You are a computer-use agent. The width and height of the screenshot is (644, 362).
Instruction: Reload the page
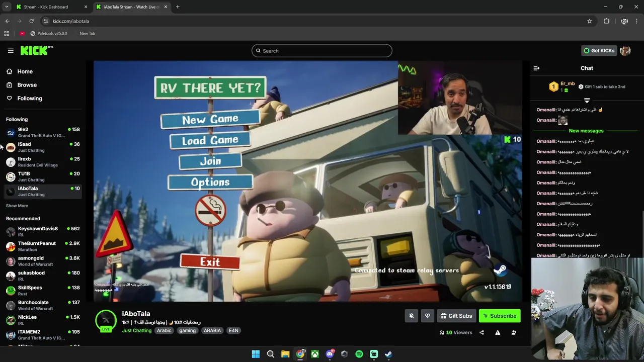[x=31, y=21]
